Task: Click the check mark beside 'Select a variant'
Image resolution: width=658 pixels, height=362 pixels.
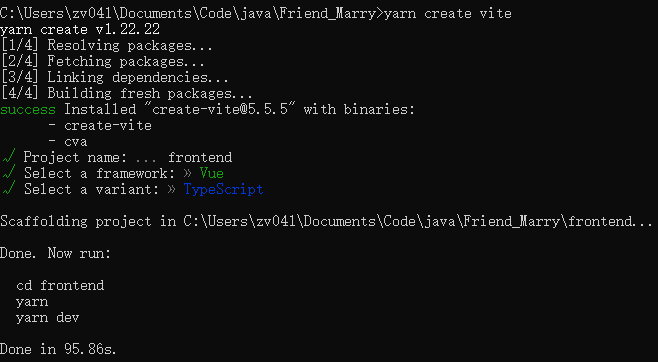Action: pyautogui.click(x=9, y=189)
